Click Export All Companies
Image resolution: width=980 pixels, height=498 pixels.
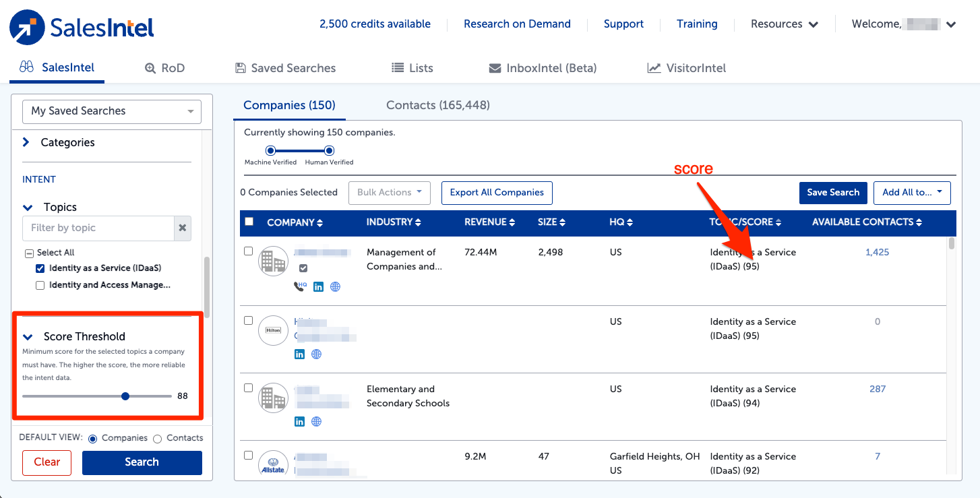point(497,193)
